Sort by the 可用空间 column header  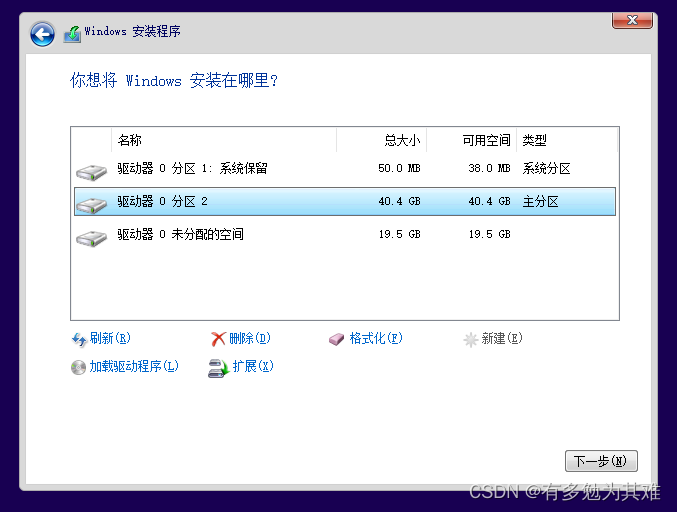[x=471, y=140]
